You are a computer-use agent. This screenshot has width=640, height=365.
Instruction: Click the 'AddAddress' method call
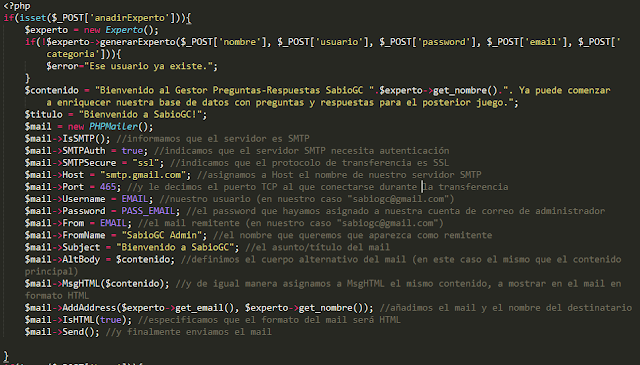point(89,308)
